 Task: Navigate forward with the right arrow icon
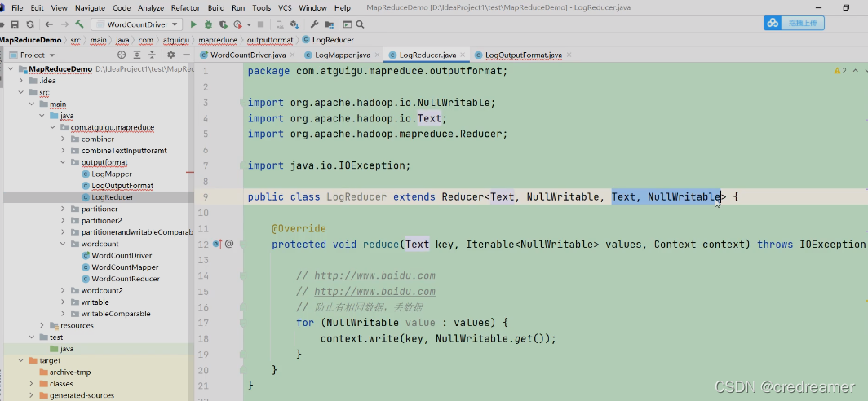64,24
